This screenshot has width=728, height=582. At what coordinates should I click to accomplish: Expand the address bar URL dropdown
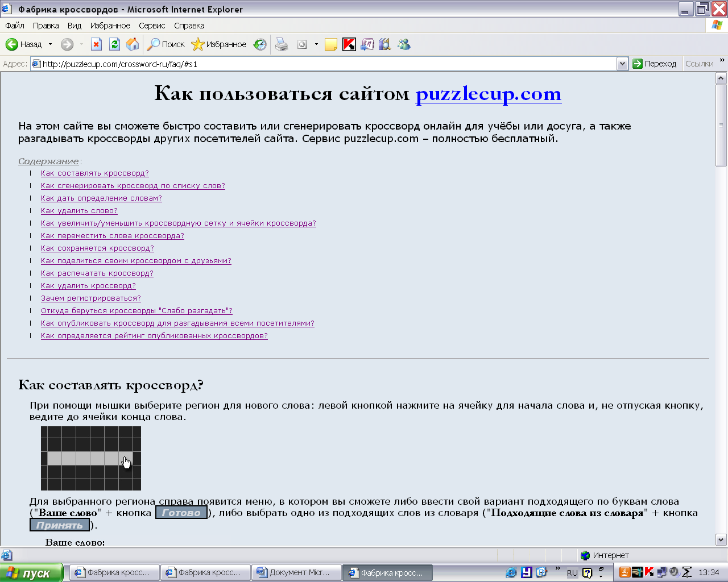click(x=622, y=64)
